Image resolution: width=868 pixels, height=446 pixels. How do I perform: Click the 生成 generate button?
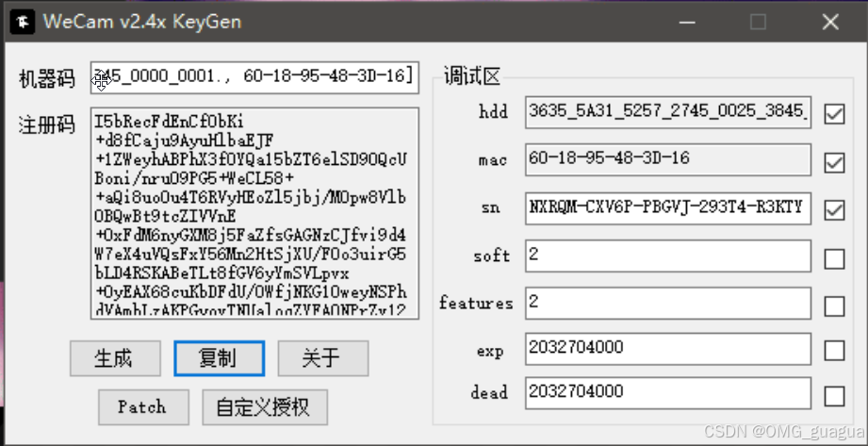click(115, 358)
